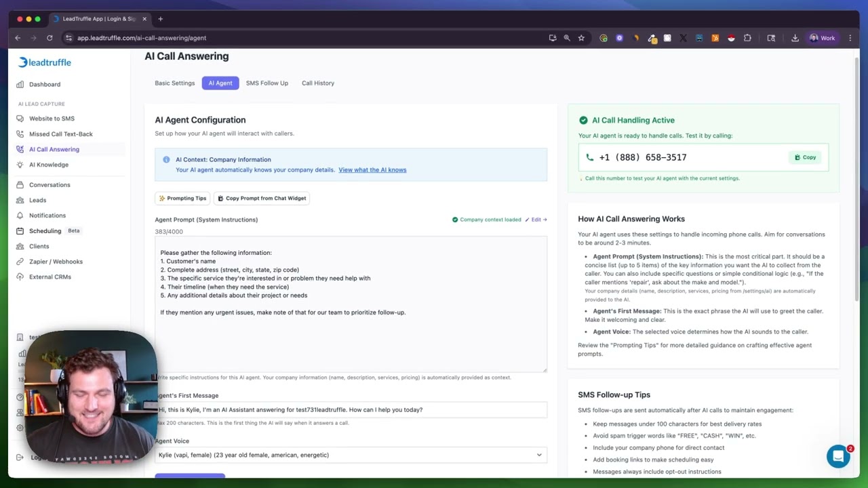Click the +1 (888) 658-3517 number
This screenshot has height=488, width=868.
(x=643, y=157)
